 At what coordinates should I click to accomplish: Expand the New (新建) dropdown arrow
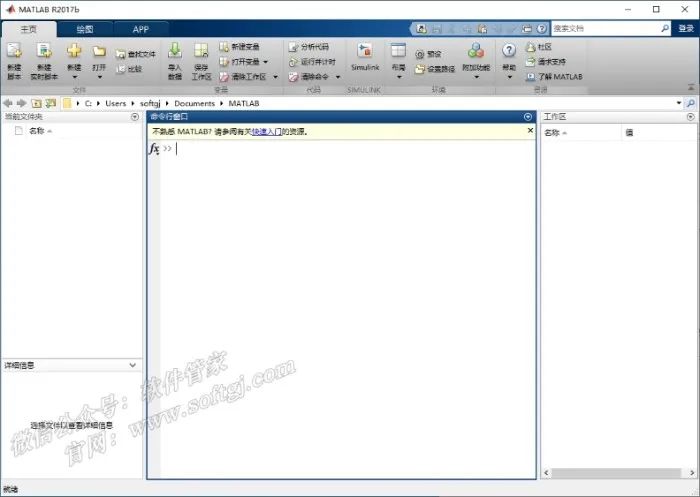pos(74,77)
